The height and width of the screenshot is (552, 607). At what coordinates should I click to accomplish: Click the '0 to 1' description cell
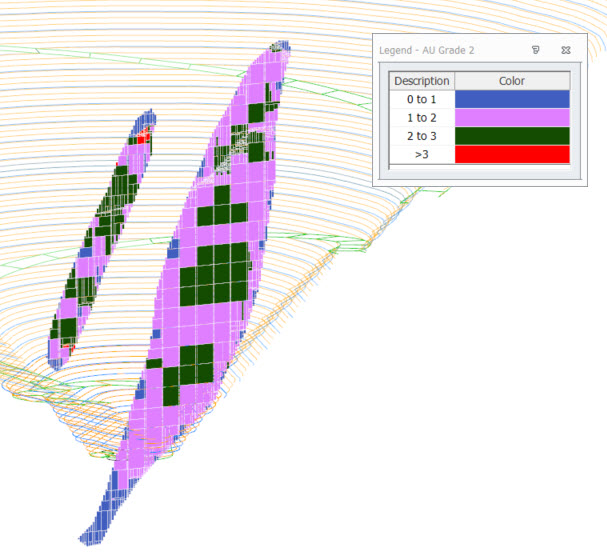422,100
